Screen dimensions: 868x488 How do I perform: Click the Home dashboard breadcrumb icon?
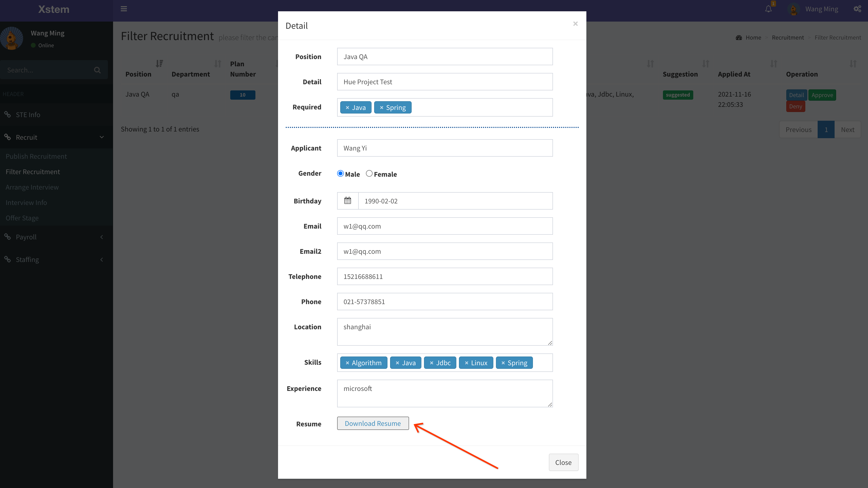pyautogui.click(x=739, y=38)
